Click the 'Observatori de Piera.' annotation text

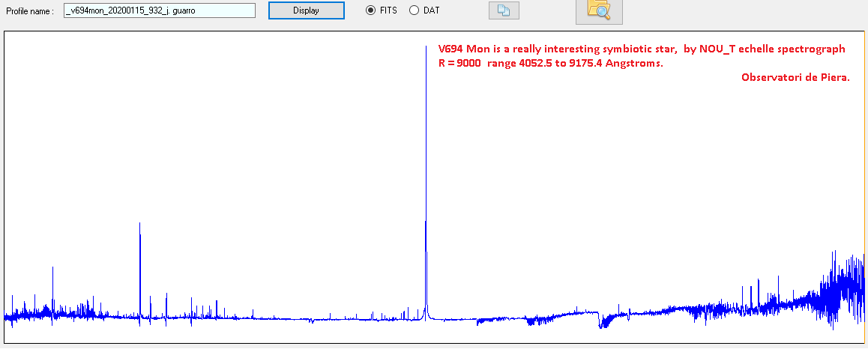[795, 78]
